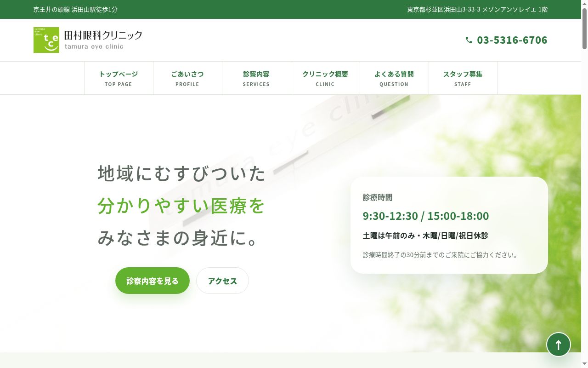Click the scroll-to-top arrow button
Viewport: 588px width, 368px height.
[x=559, y=344]
